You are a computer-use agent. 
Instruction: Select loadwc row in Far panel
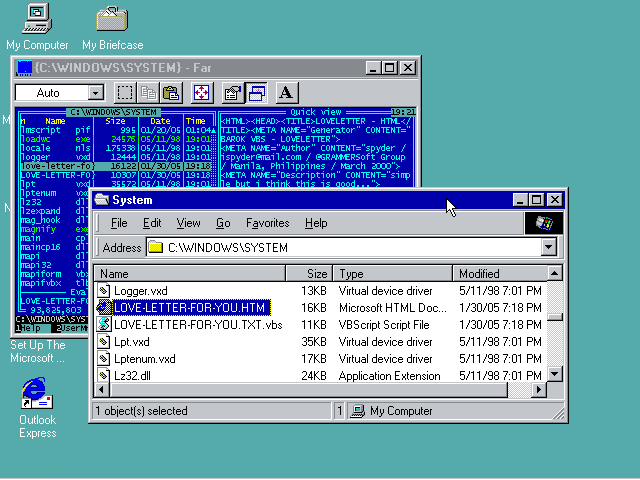pyautogui.click(x=117, y=139)
